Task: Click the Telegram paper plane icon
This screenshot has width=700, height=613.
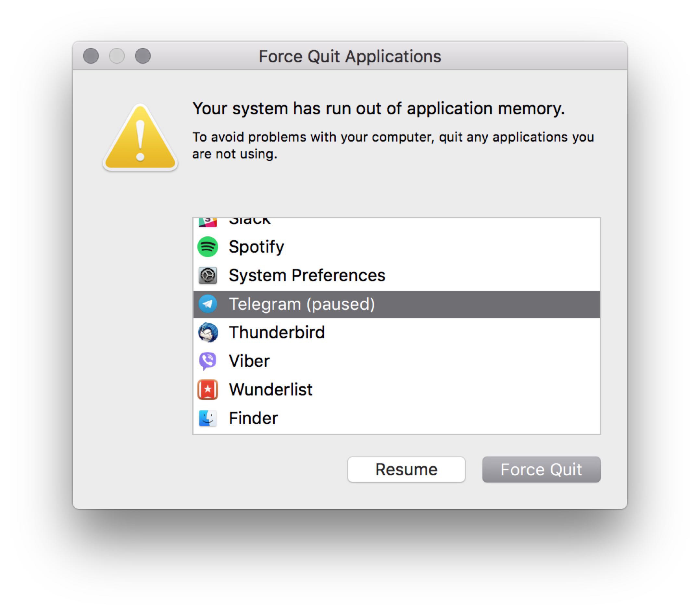Action: [x=208, y=304]
